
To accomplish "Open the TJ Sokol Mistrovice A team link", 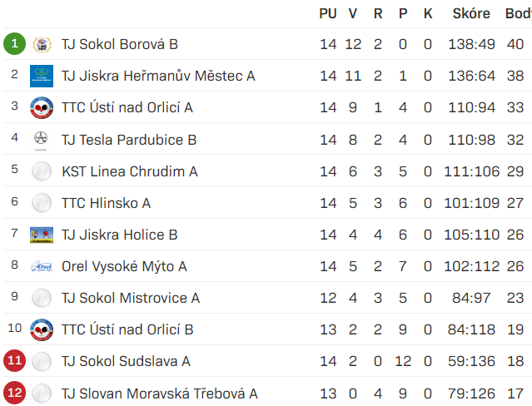I will point(131,298).
